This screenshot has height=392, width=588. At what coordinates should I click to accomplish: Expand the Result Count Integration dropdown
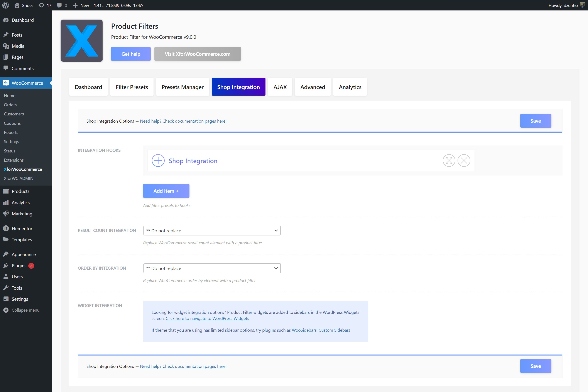click(x=212, y=231)
